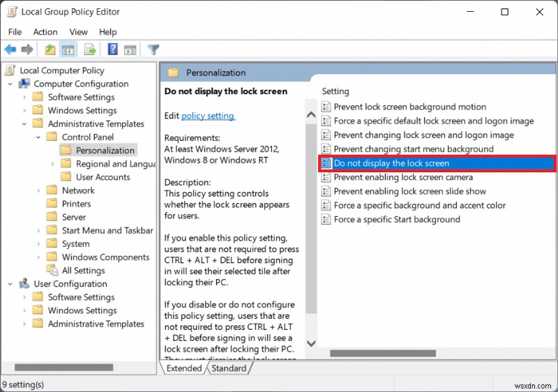
Task: Toggle Show/Hide Console Tree icon
Action: coord(68,50)
